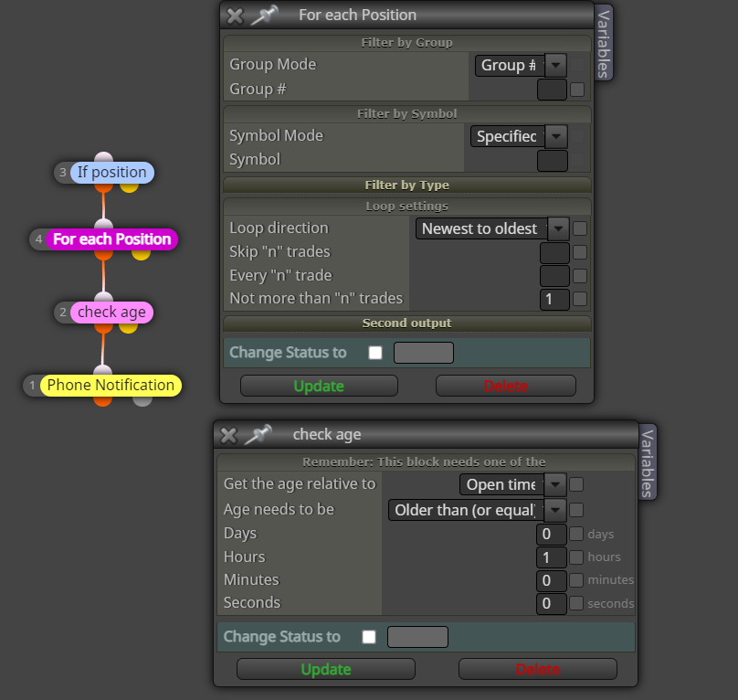Collapse the Filter by Symbol section
Viewport: 738px width, 700px height.
click(407, 114)
